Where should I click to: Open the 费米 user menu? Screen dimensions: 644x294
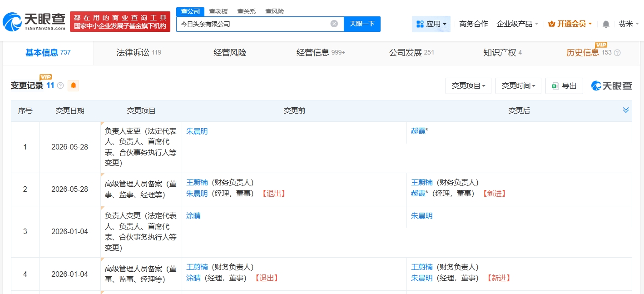[629, 24]
